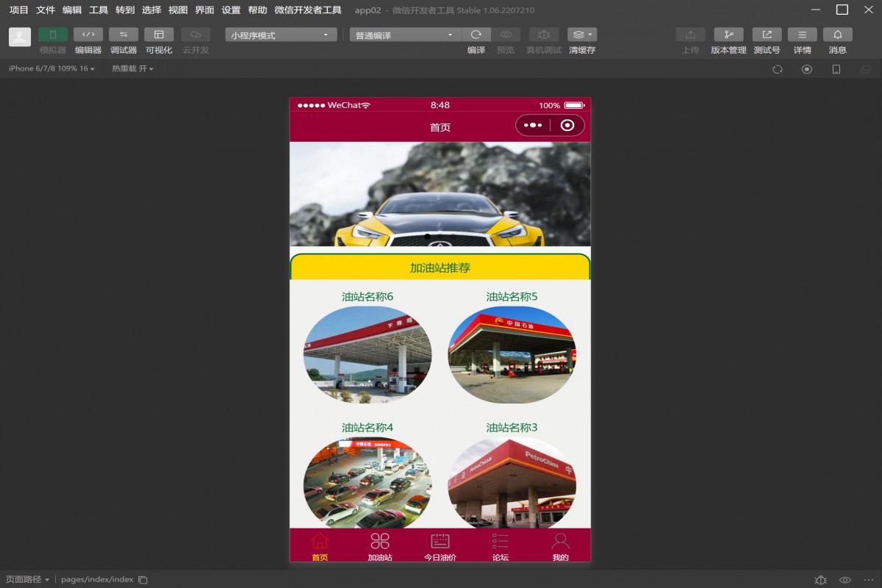This screenshot has width=882, height=588.
Task: Open the 编辑 menu
Action: click(x=72, y=10)
